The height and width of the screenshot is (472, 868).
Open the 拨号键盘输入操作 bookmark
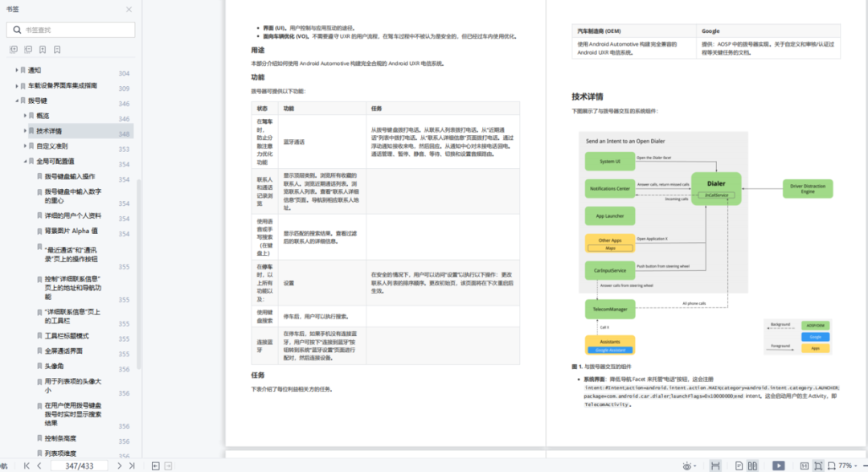point(70,177)
